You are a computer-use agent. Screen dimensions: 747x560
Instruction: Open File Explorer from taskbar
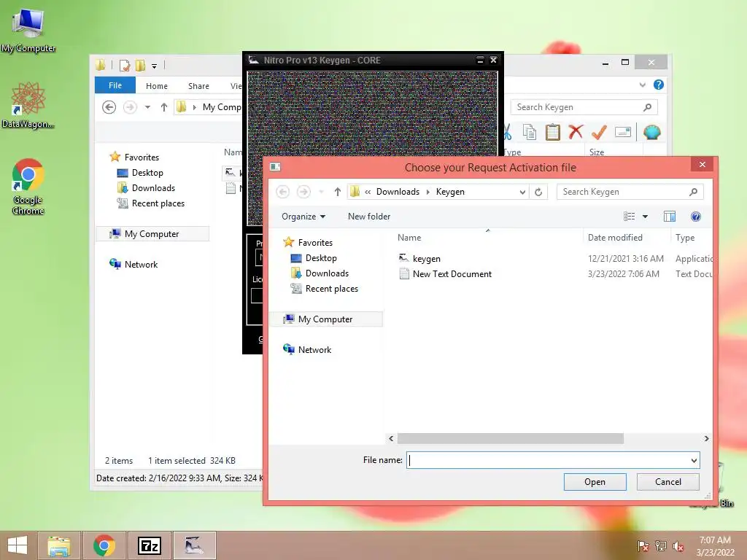[58, 545]
